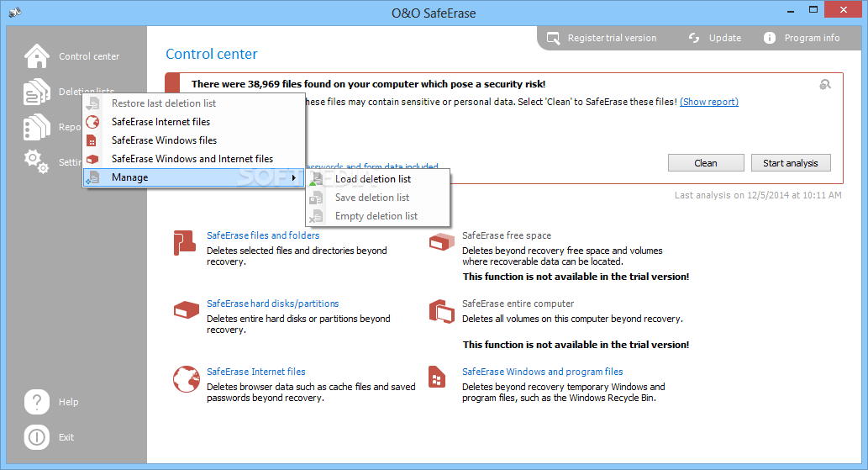Screen dimensions: 868x470
Task: Click the Exit power icon
Action: (x=36, y=437)
